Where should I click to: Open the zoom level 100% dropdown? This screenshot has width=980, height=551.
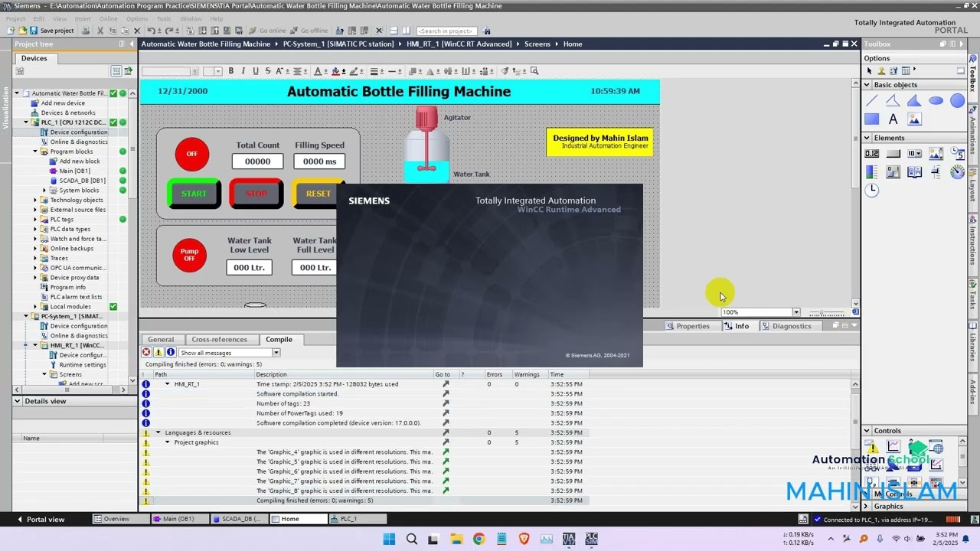click(796, 312)
